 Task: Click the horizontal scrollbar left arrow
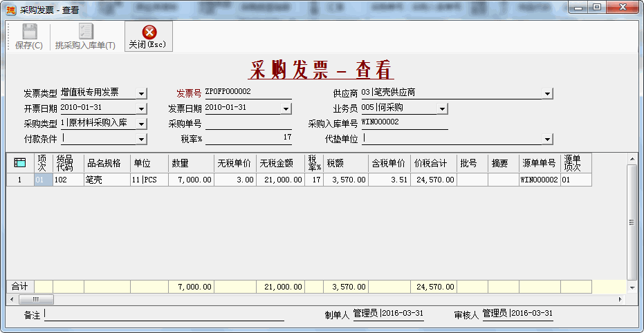click(x=10, y=299)
